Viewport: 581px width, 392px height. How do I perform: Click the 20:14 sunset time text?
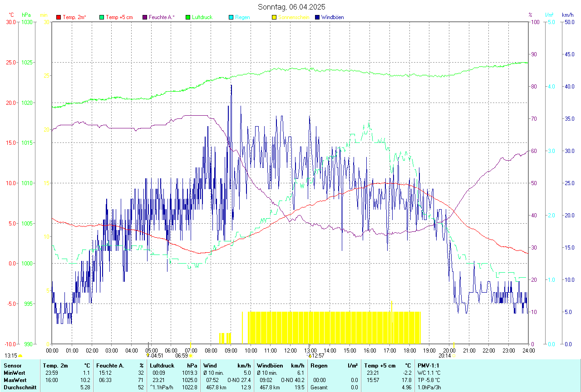click(x=445, y=356)
